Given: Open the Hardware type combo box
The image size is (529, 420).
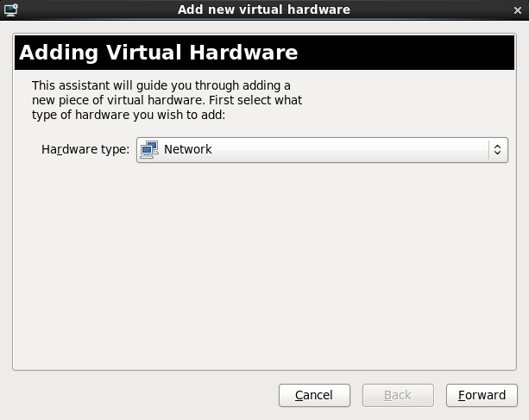Looking at the screenshot, I should [321, 149].
